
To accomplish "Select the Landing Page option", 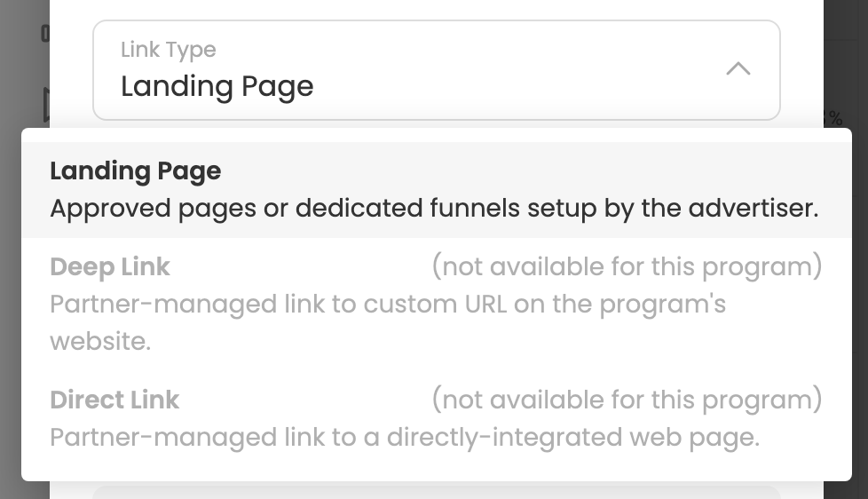I will point(136,170).
